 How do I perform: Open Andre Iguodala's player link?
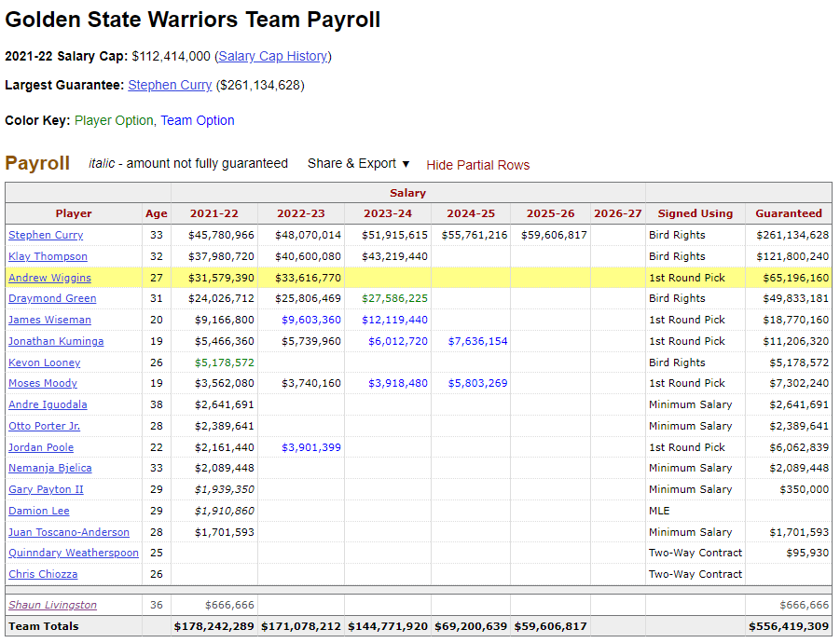point(48,404)
